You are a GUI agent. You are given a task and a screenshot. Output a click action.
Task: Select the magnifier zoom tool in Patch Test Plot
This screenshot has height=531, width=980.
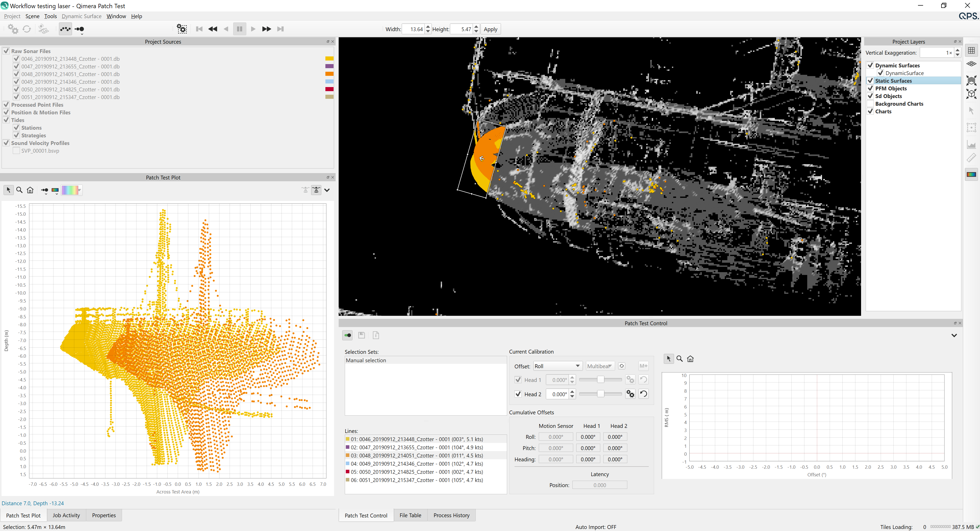pos(19,190)
